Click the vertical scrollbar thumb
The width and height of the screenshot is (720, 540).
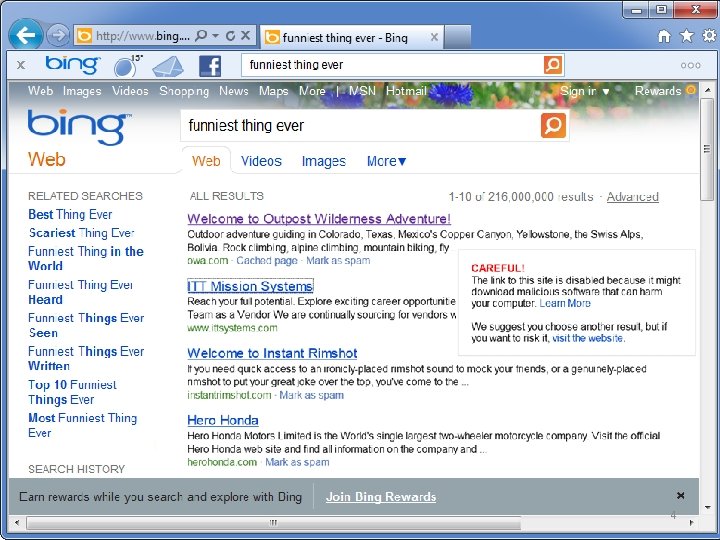707,148
